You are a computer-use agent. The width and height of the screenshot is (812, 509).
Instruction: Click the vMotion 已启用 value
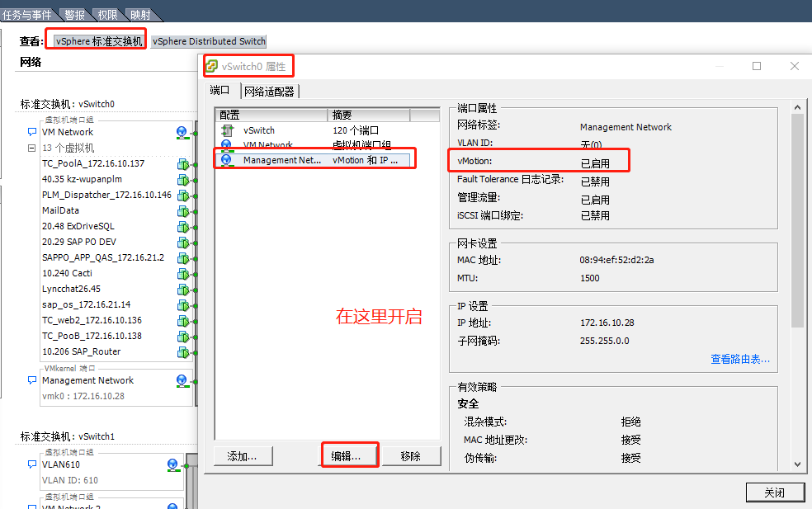pos(595,163)
